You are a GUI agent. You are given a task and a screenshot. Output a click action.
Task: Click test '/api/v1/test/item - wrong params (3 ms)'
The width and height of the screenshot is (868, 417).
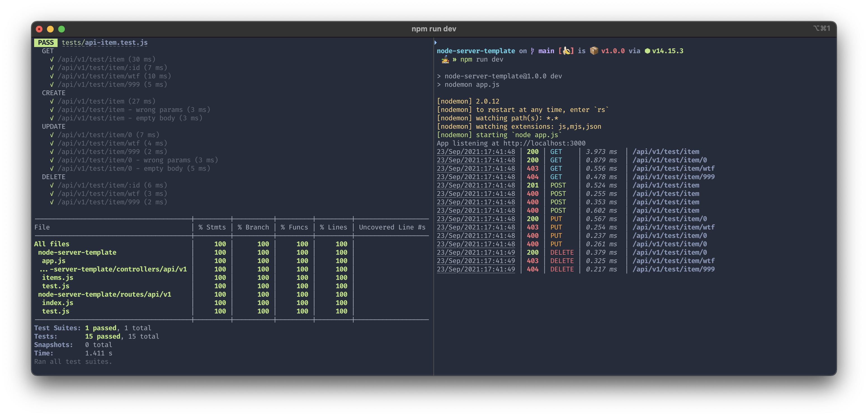[134, 110]
